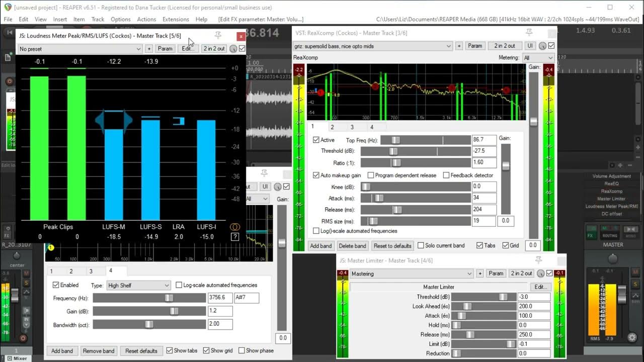Click Edit button in Master Limiter
Screen dimensions: 644x362
(541, 287)
